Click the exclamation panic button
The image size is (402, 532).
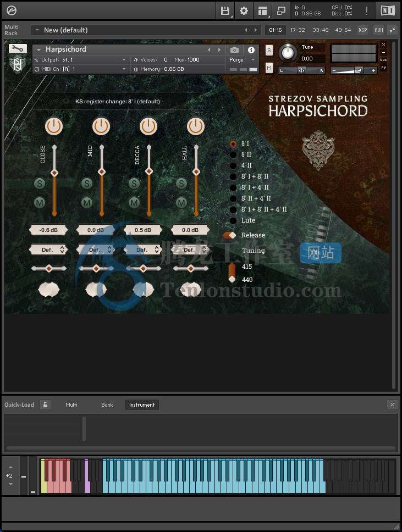(x=366, y=11)
